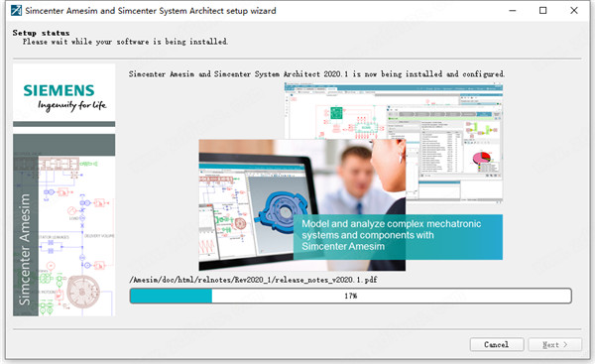The height and width of the screenshot is (364, 595).
Task: Click the green chip component in diagram
Action: (336, 113)
